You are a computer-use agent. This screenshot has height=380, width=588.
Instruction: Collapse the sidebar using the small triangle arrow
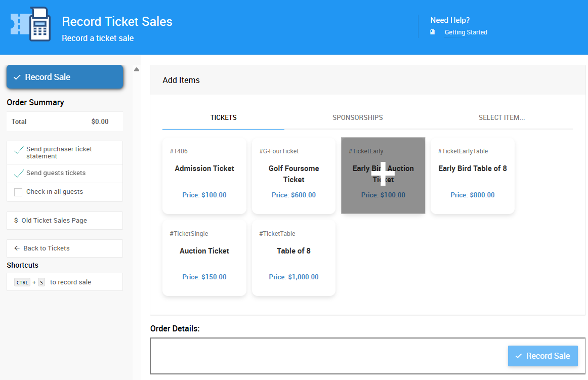click(137, 69)
